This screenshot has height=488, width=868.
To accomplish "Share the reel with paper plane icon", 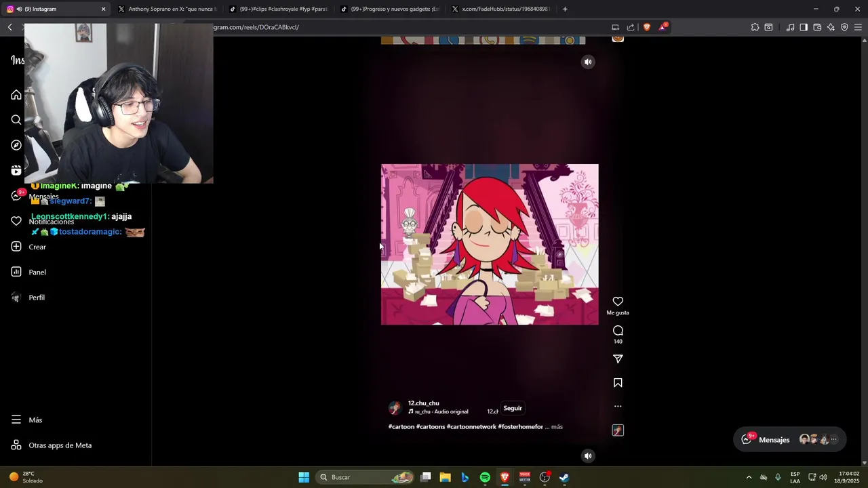I will tap(618, 359).
